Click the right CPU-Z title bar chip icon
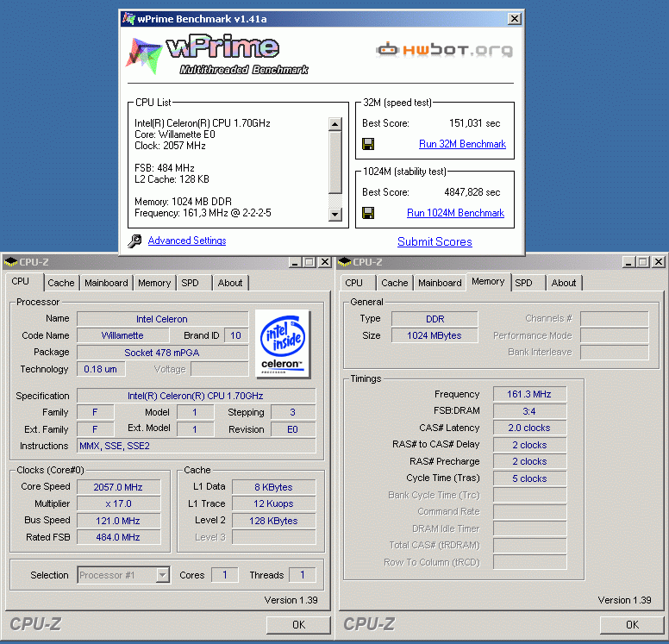This screenshot has width=669, height=644. click(x=344, y=262)
